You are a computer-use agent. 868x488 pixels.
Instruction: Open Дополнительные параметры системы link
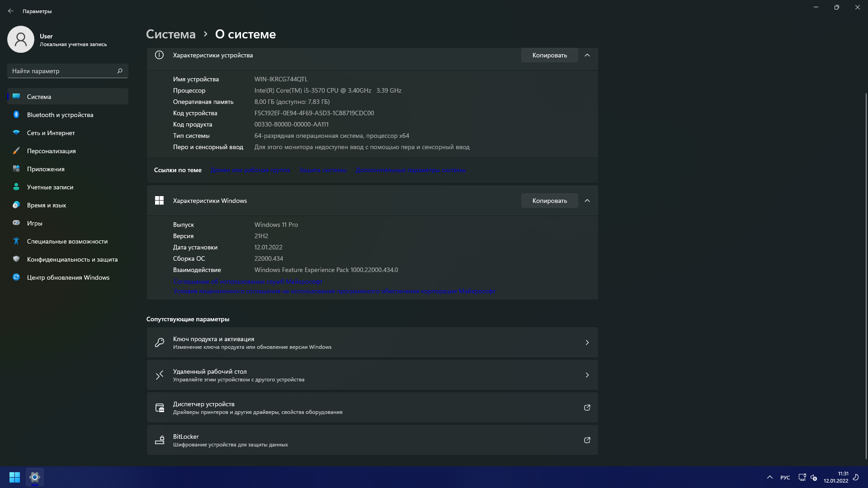click(410, 170)
